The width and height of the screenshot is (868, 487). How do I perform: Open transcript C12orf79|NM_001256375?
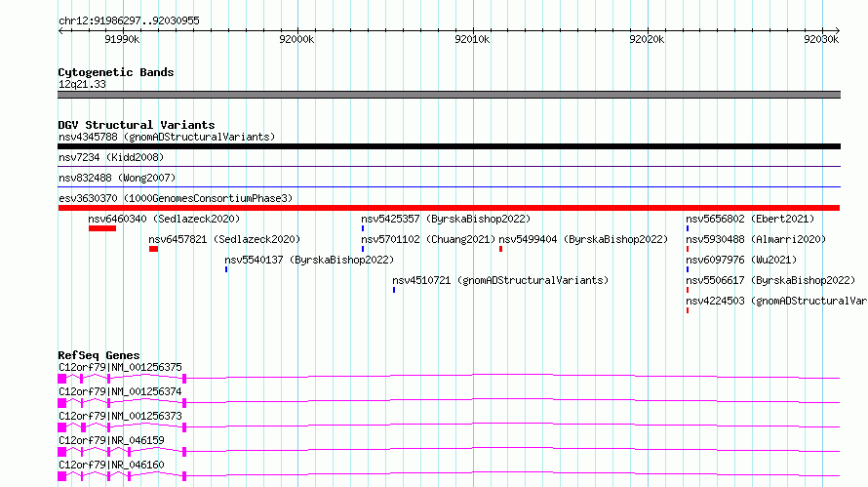pos(120,367)
